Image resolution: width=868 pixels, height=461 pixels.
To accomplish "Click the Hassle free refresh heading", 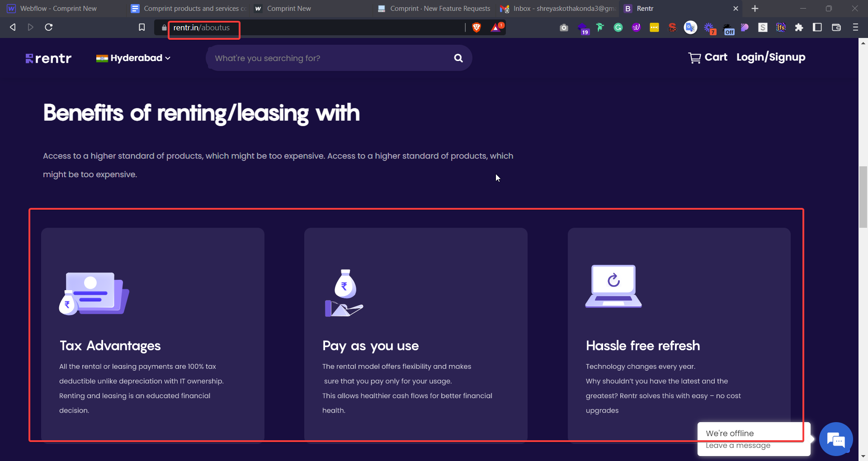I will click(643, 346).
